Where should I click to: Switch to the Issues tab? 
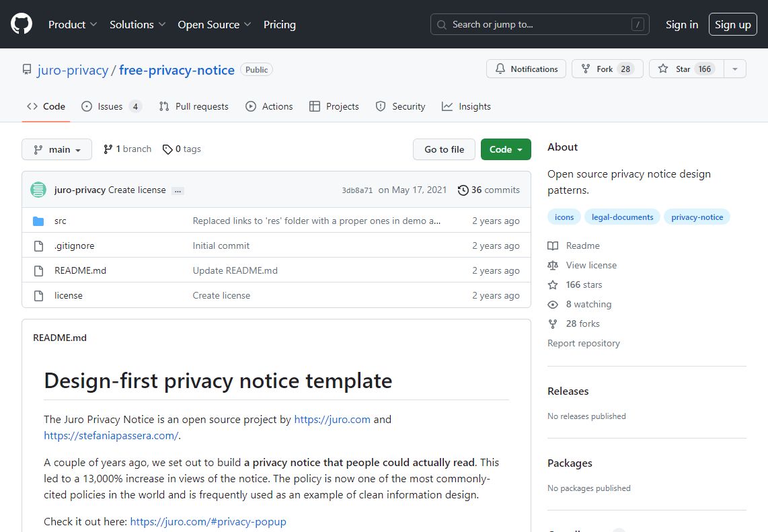pos(112,106)
